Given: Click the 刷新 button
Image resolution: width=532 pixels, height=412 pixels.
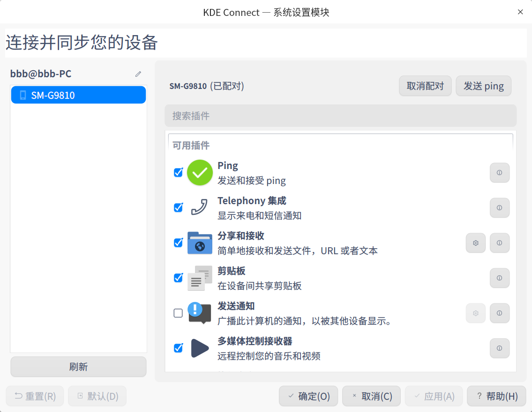Looking at the screenshot, I should (x=78, y=367).
